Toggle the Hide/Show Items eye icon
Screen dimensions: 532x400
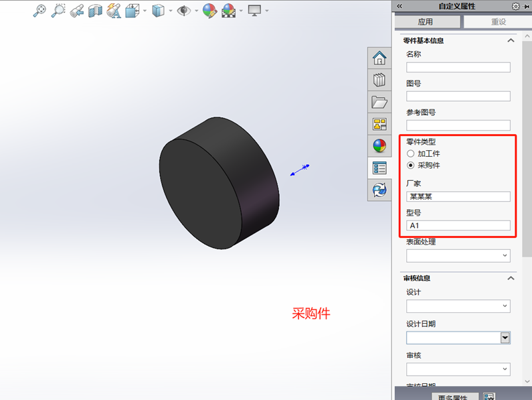(183, 10)
